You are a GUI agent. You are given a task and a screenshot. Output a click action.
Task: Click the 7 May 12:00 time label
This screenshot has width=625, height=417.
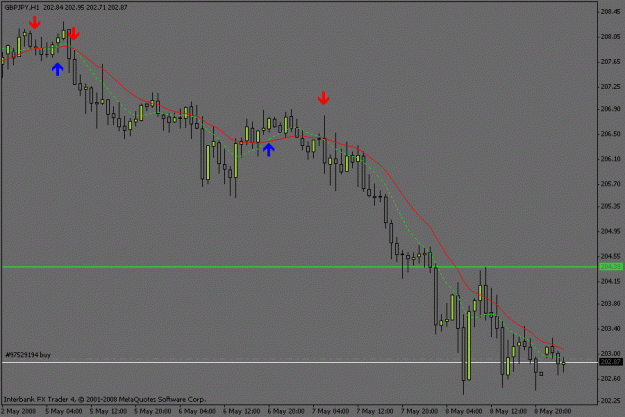tap(375, 411)
